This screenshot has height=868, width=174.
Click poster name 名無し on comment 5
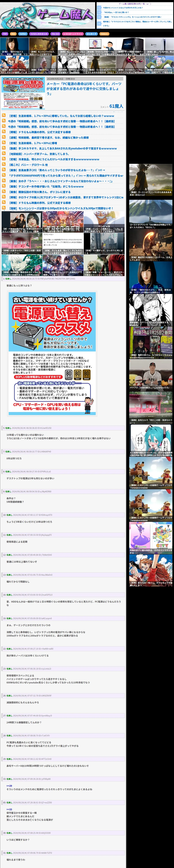click(x=8, y=428)
